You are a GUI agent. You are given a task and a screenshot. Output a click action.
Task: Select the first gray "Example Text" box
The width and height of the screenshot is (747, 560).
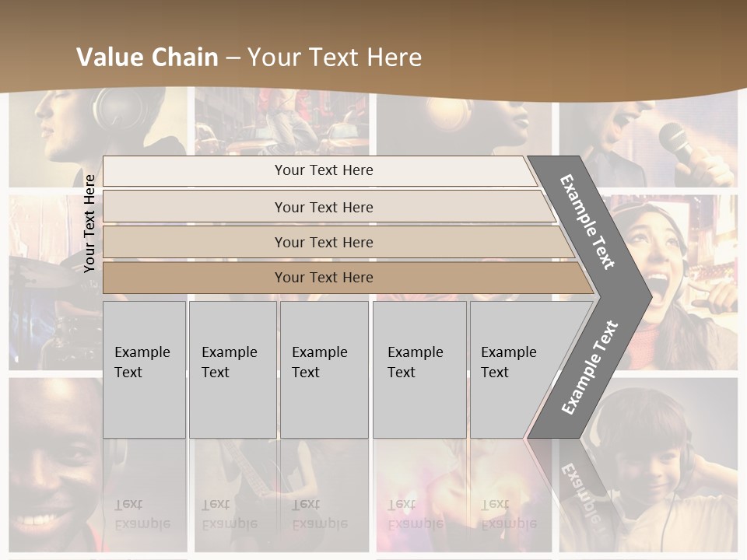tap(144, 369)
